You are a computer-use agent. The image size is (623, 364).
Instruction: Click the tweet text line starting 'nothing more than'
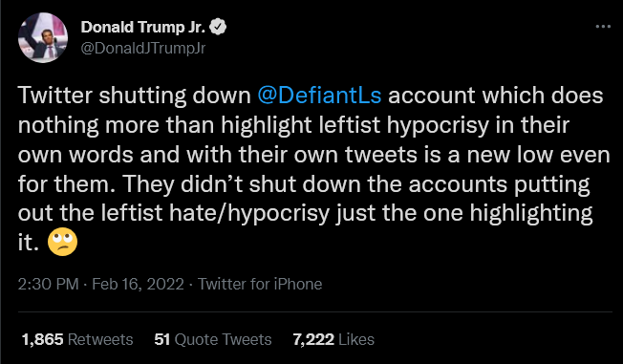[x=294, y=125]
